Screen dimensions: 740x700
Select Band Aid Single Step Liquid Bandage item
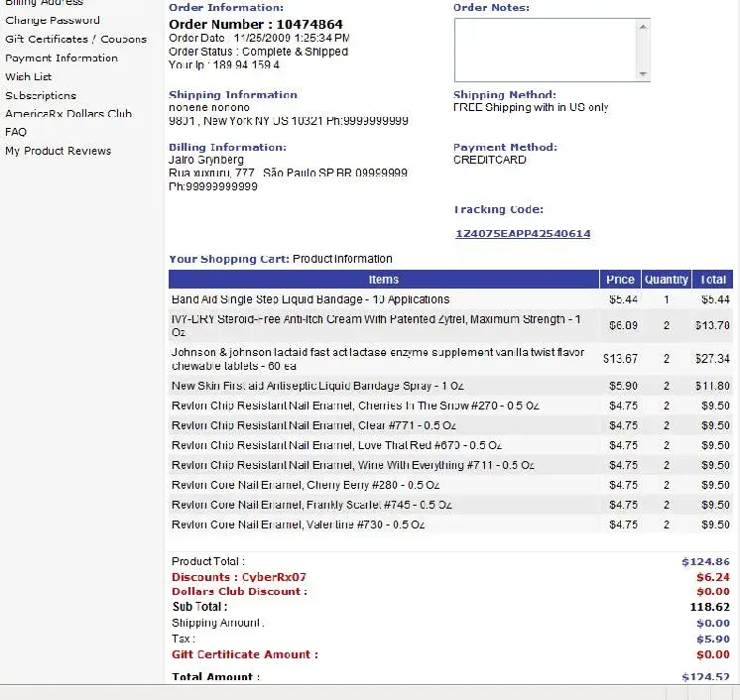click(310, 298)
